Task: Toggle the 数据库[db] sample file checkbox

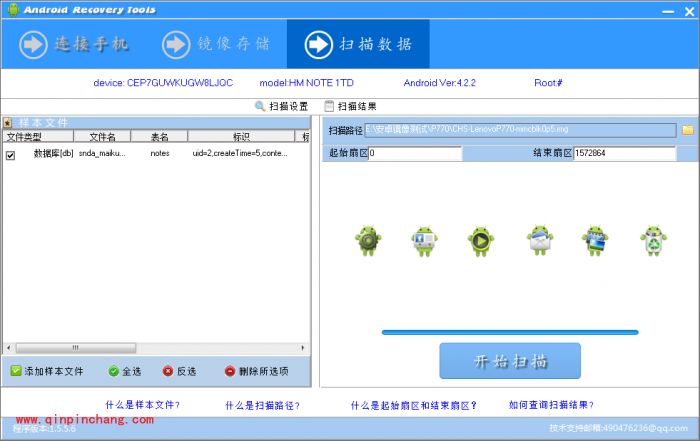Action: (x=11, y=155)
